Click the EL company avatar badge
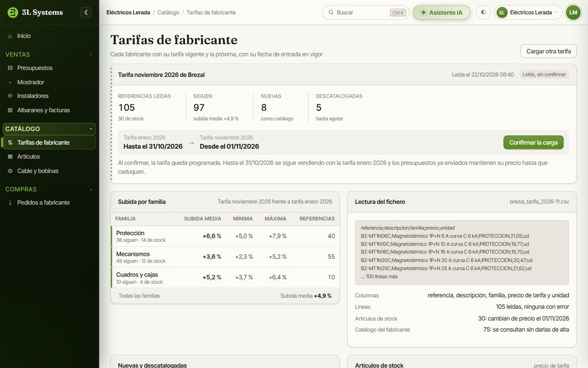Screen dimensions: 588x368 point(502,12)
